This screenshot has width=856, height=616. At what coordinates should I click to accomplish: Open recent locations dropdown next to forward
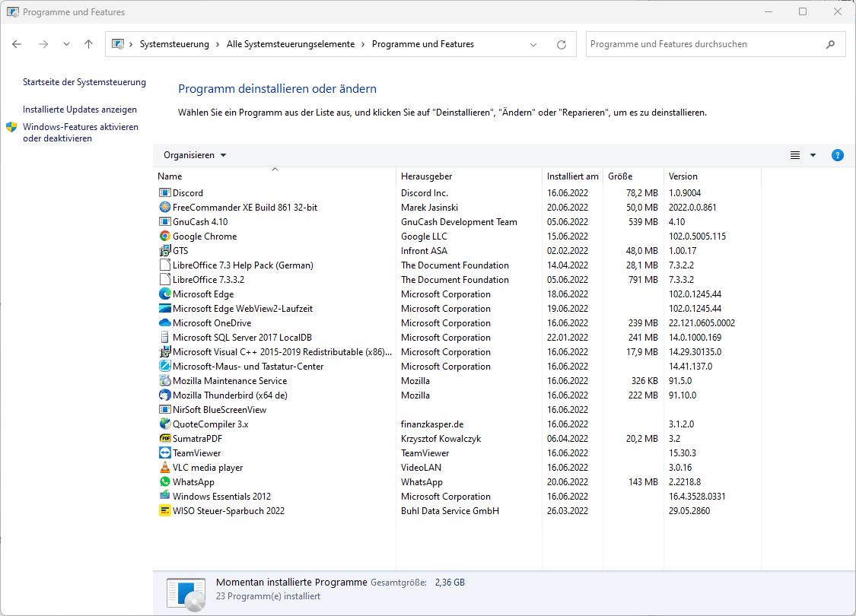click(66, 44)
